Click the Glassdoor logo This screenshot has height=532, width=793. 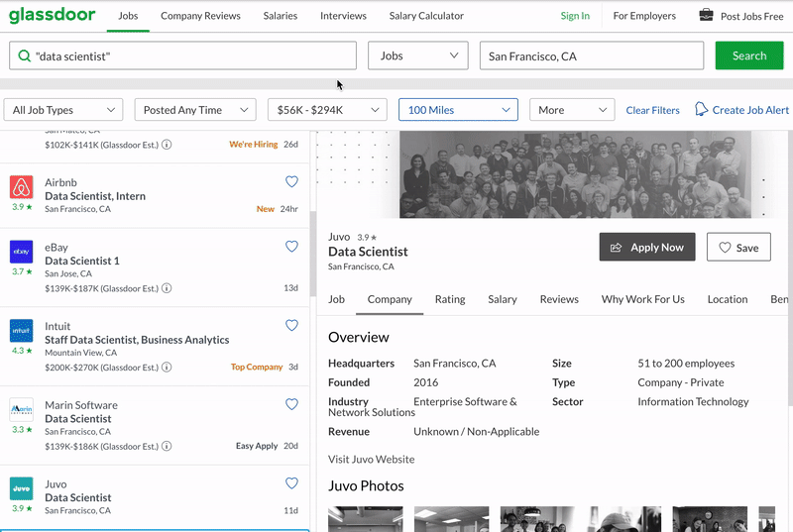click(53, 15)
